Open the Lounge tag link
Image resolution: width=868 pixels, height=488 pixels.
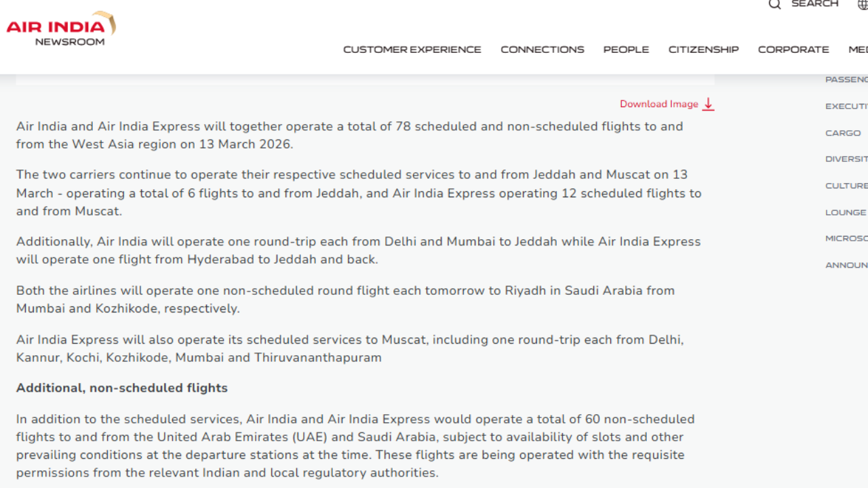pyautogui.click(x=845, y=212)
